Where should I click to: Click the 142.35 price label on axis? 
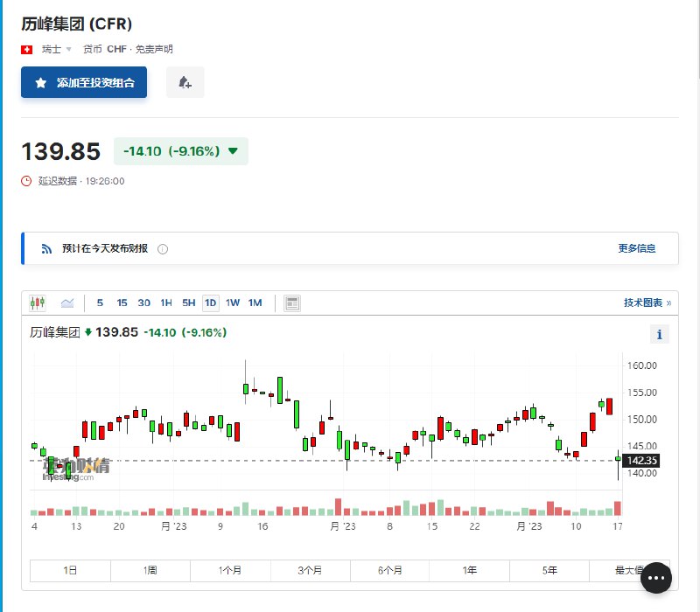(641, 461)
